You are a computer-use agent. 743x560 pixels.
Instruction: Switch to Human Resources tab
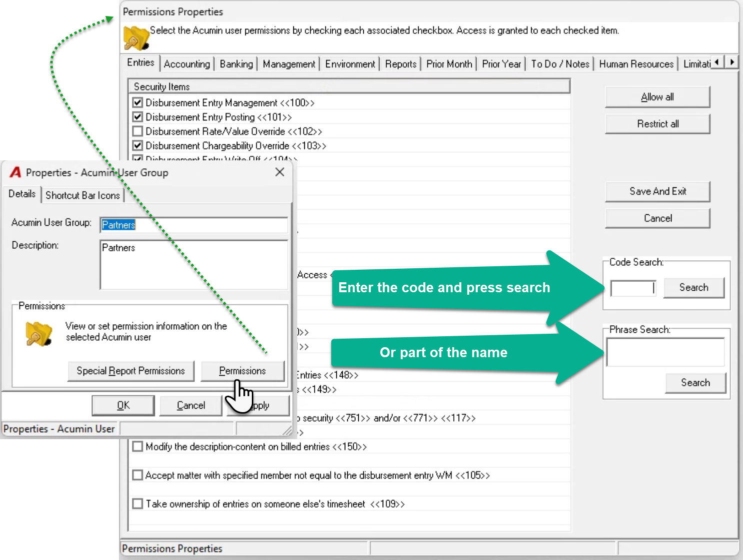click(637, 64)
